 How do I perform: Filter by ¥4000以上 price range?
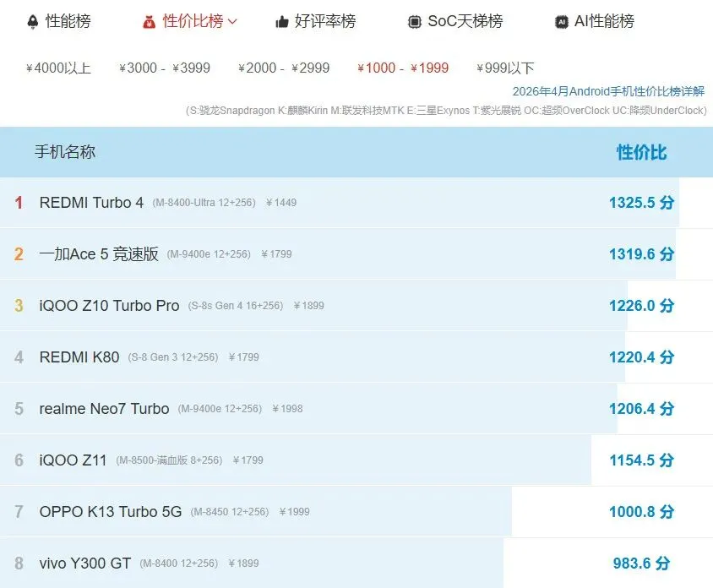point(58,68)
